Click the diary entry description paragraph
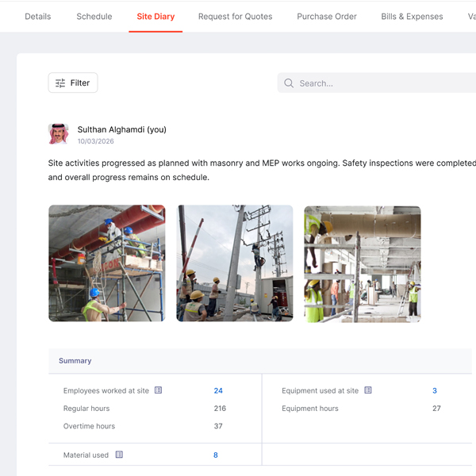 point(262,170)
